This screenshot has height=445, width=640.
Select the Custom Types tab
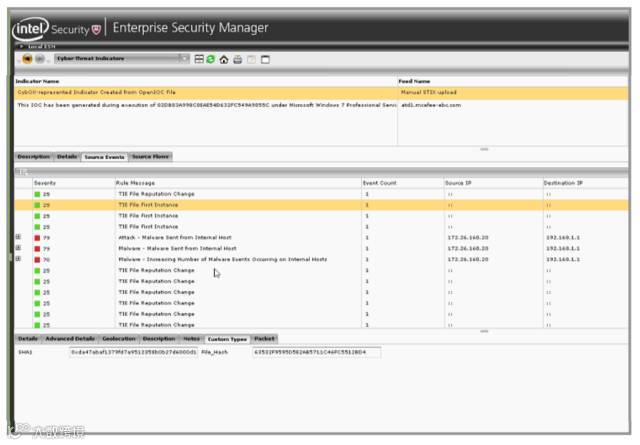pyautogui.click(x=227, y=339)
